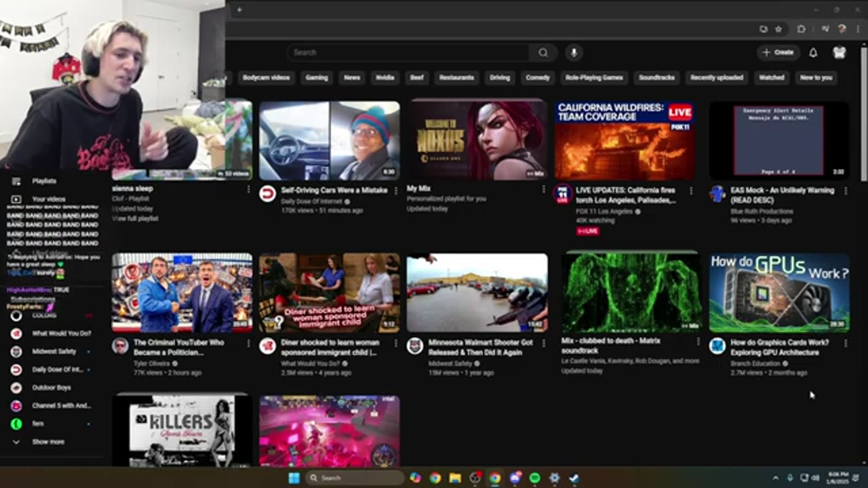Open options menu for My Mix
The image size is (868, 488).
tap(543, 190)
